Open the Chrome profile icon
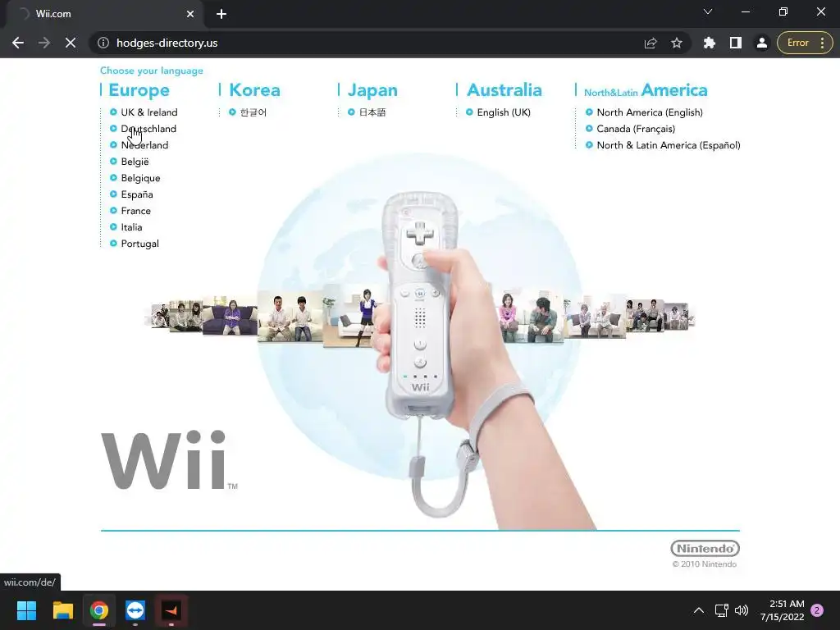This screenshot has height=630, width=840. (762, 43)
